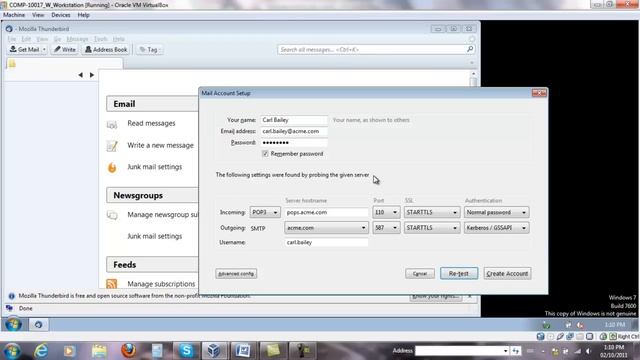The width and height of the screenshot is (640, 360).
Task: Click the Write a new message icon
Action: pos(112,146)
